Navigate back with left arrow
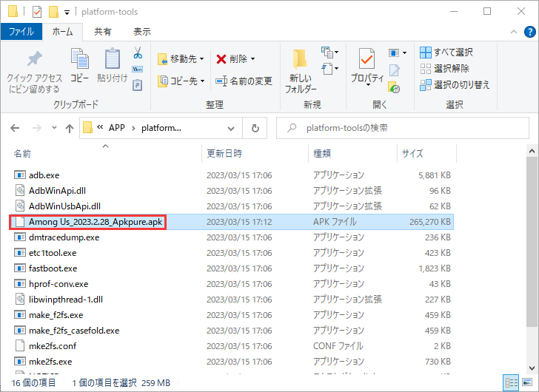The width and height of the screenshot is (539, 392). pos(15,128)
